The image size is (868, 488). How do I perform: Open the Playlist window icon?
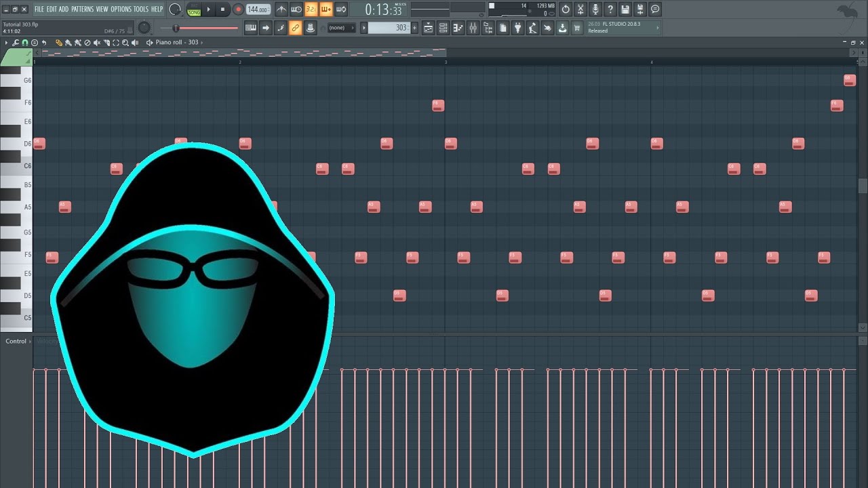click(429, 28)
